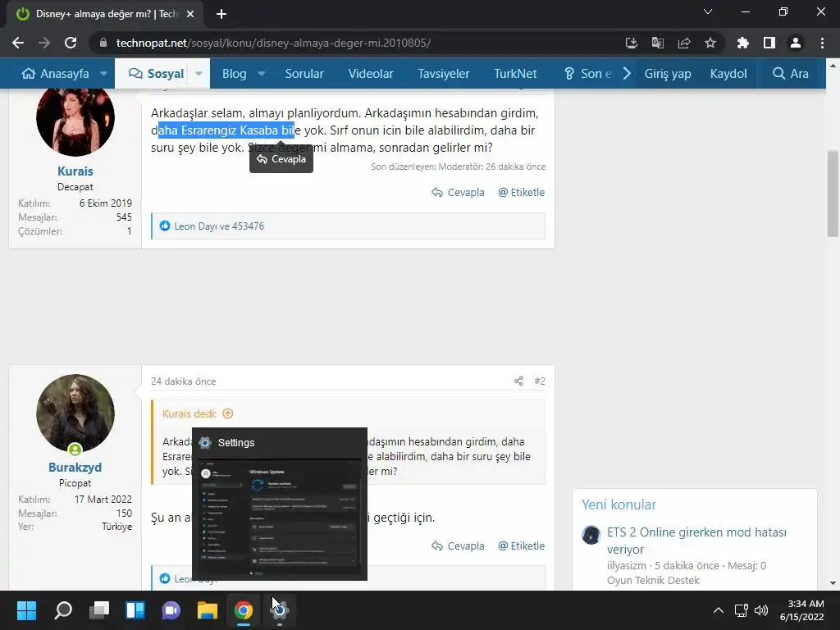Click Cevapla under Kurais's post
This screenshot has width=840, height=630.
pyautogui.click(x=458, y=192)
